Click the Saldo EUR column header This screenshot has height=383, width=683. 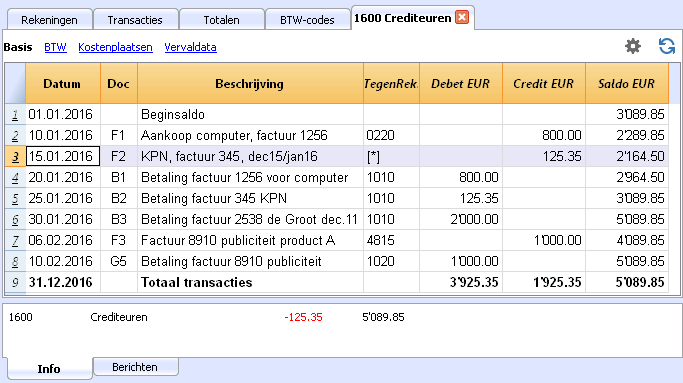[627, 84]
